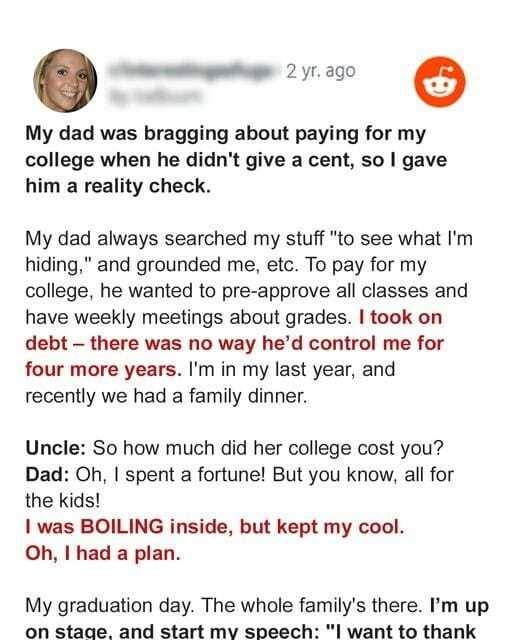Click the "him a reality check." title line
Viewport: 512px width, 640px height.
tap(118, 186)
